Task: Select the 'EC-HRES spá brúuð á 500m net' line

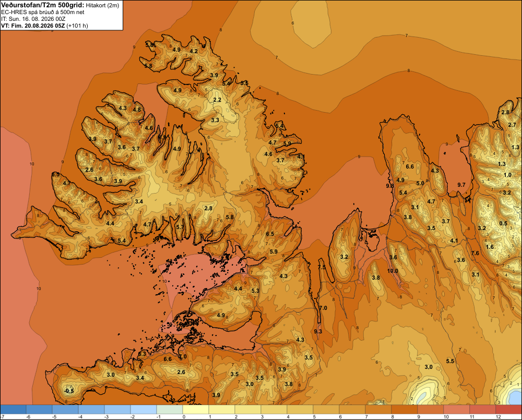Action: [x=43, y=12]
